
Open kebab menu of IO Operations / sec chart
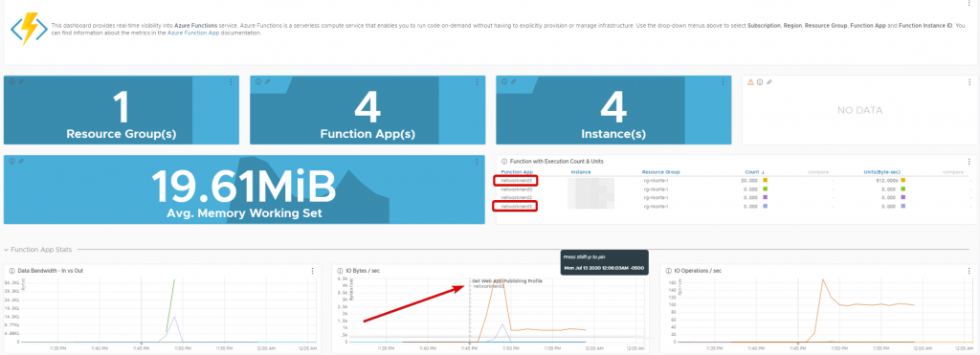[x=969, y=271]
